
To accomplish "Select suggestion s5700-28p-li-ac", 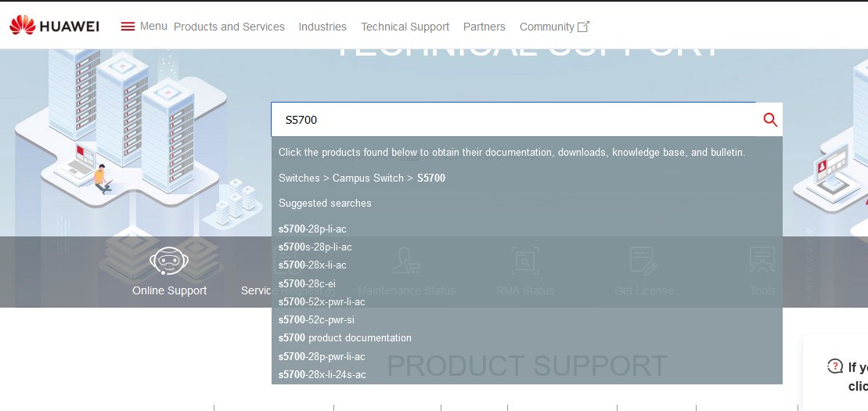I will pyautogui.click(x=312, y=229).
